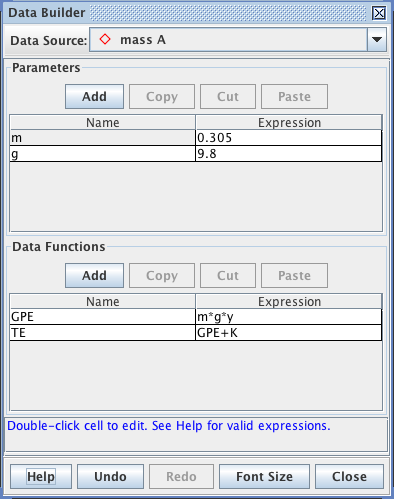Image resolution: width=394 pixels, height=499 pixels.
Task: Add a new data function
Action: pos(94,276)
